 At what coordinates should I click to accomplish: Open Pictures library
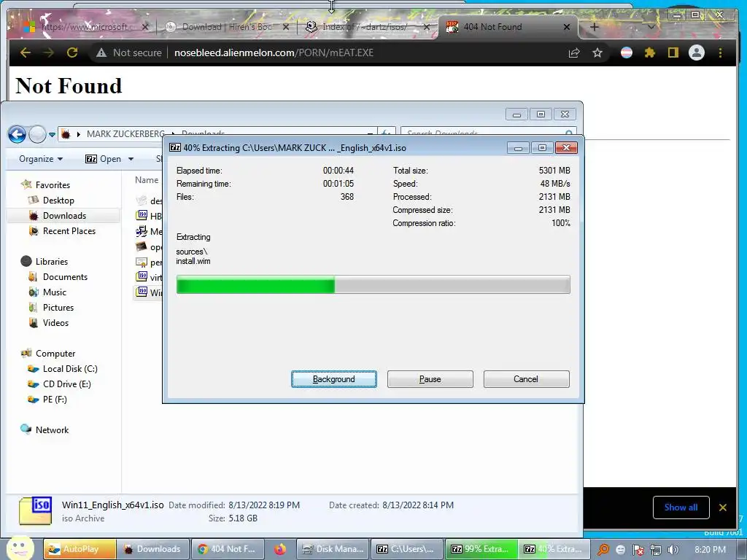(52, 307)
